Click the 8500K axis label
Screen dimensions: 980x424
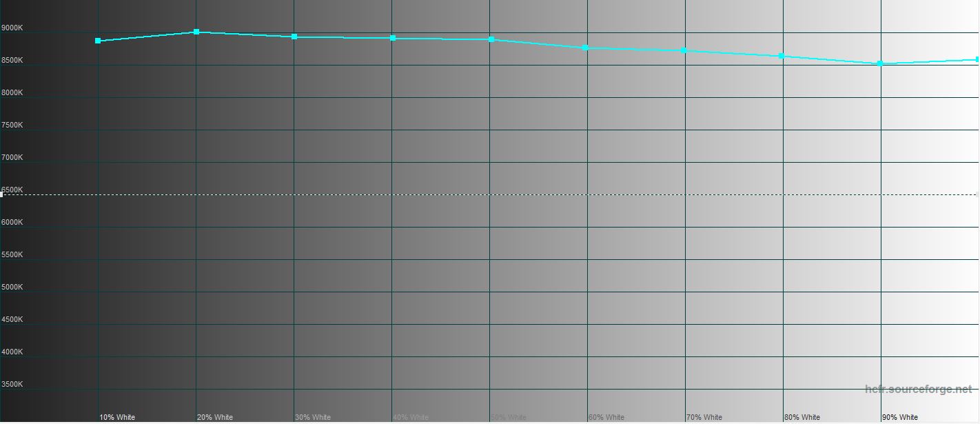12,61
